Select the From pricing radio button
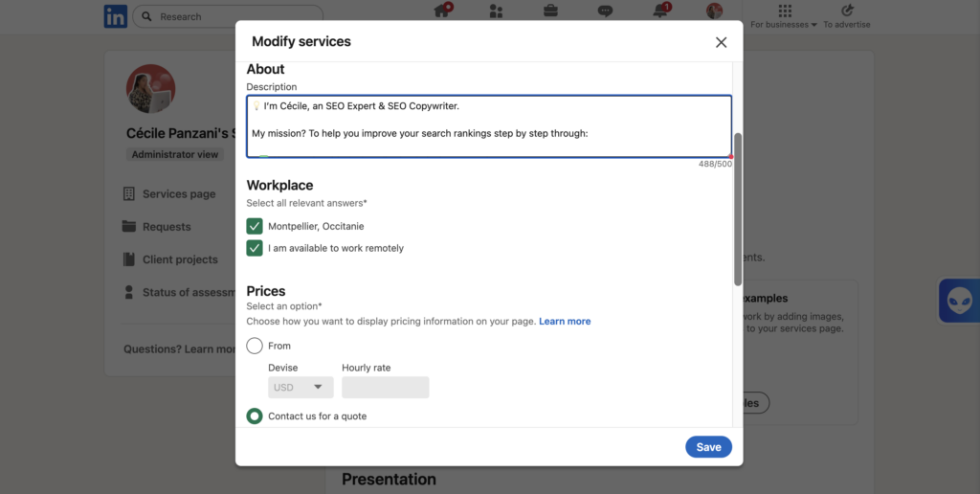 click(x=255, y=346)
